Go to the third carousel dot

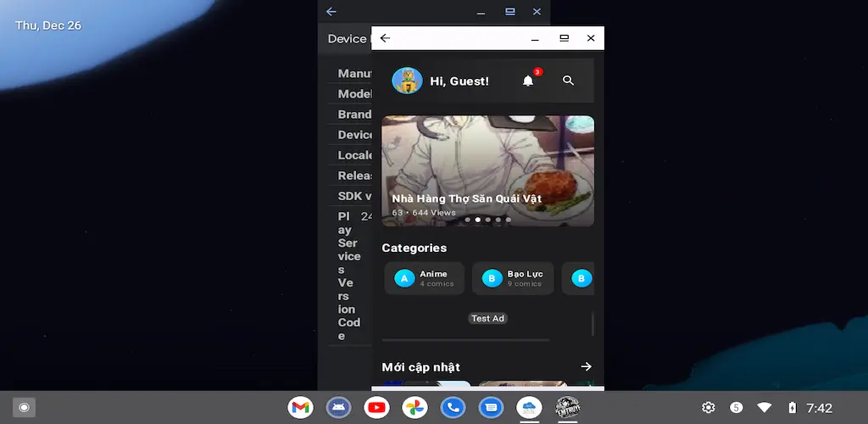coord(487,220)
